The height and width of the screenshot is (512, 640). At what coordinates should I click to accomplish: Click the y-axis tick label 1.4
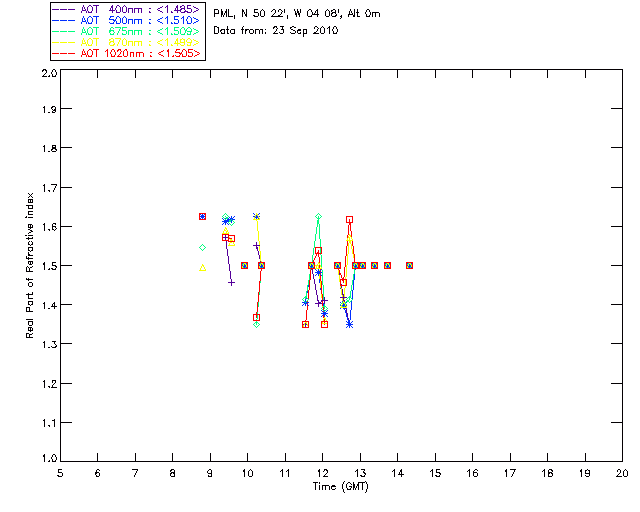click(x=49, y=305)
